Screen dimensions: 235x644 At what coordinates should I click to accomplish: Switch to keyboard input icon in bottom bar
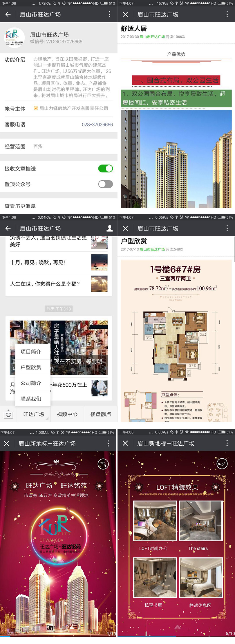8,414
